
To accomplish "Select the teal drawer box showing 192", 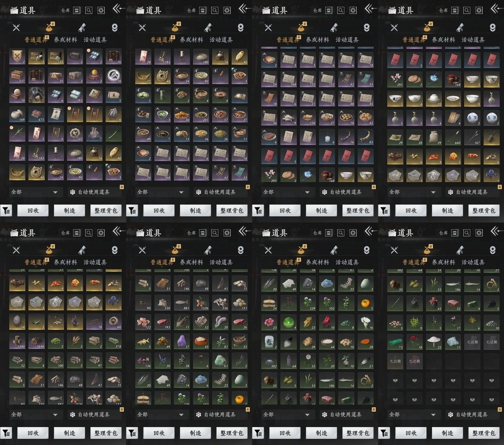I will [75, 95].
